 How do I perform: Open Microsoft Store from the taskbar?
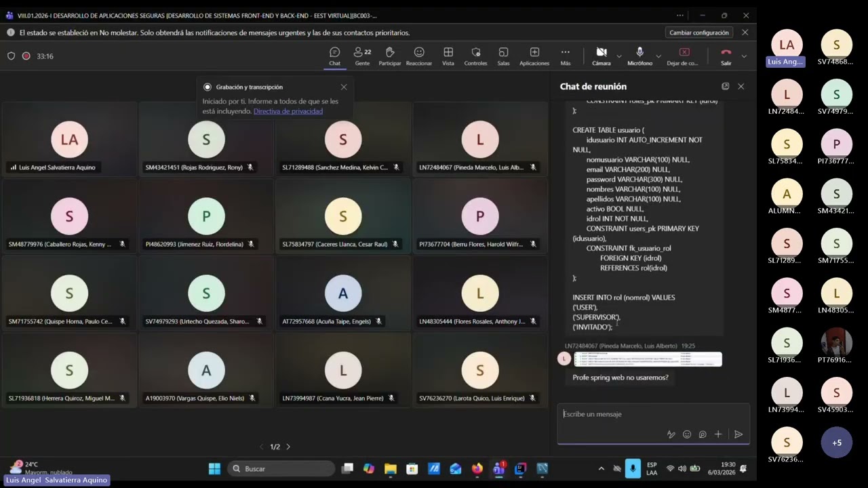(x=412, y=468)
